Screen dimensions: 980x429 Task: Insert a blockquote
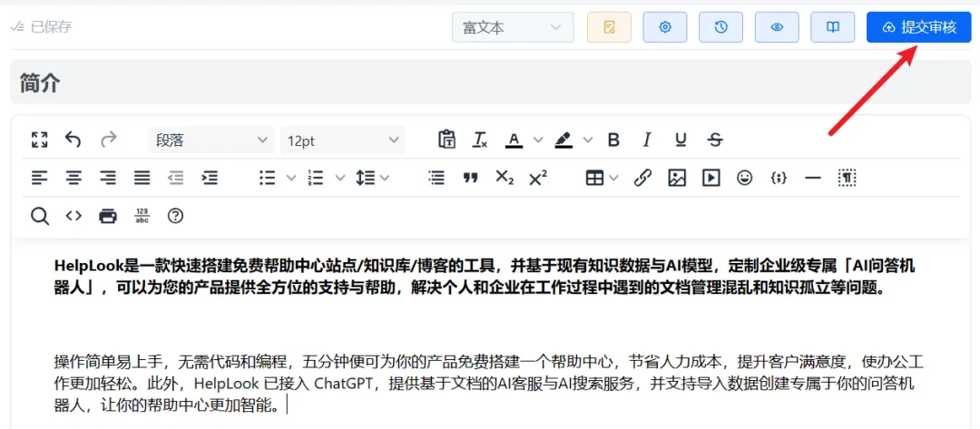pos(471,178)
